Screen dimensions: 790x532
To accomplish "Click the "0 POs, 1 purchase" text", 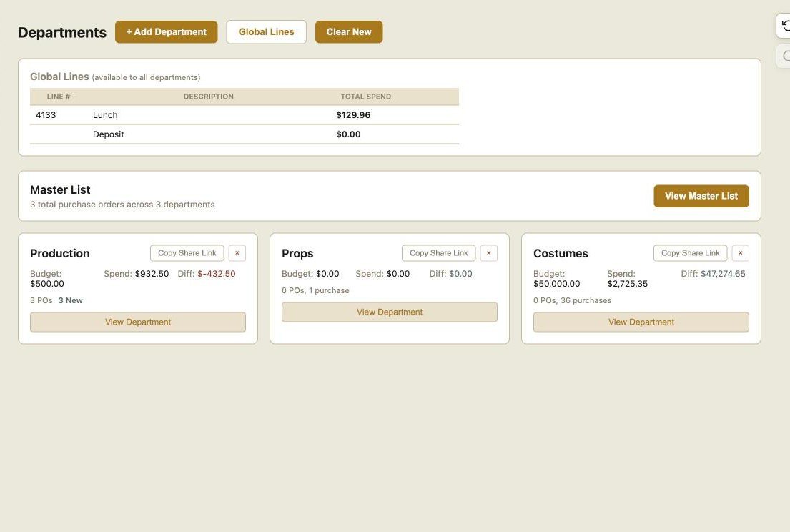I will (315, 290).
